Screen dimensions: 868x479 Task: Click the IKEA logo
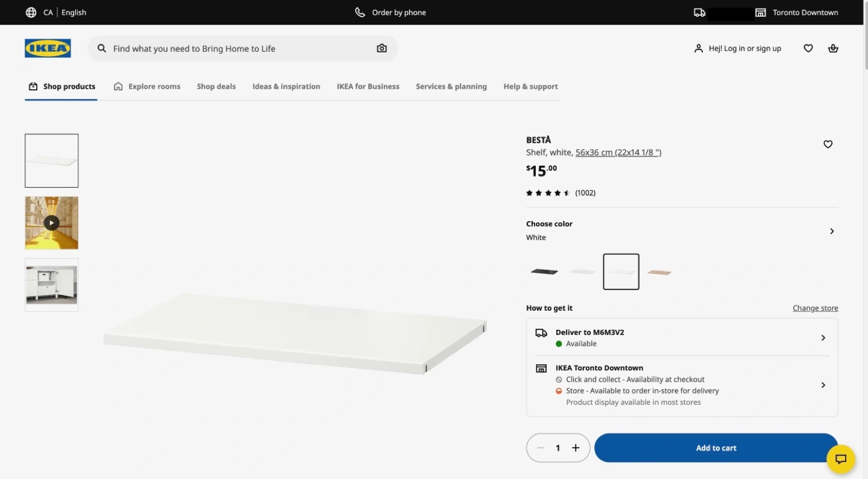coord(48,48)
